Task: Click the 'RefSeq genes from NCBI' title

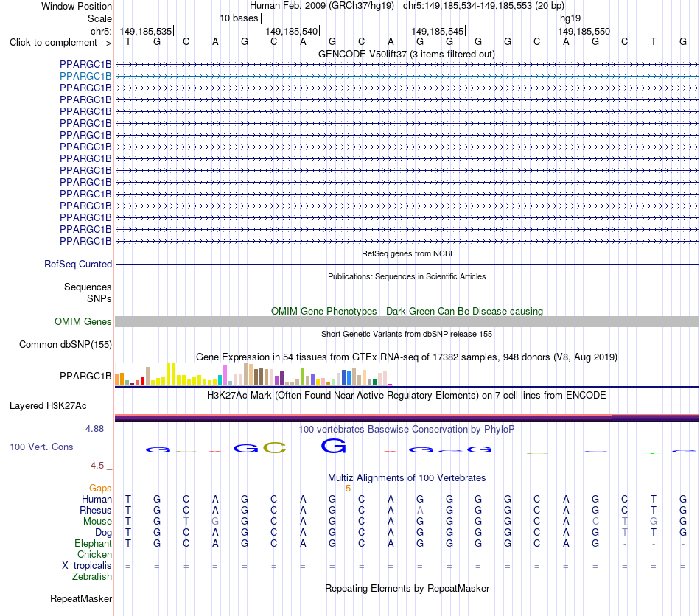Action: pos(407,253)
